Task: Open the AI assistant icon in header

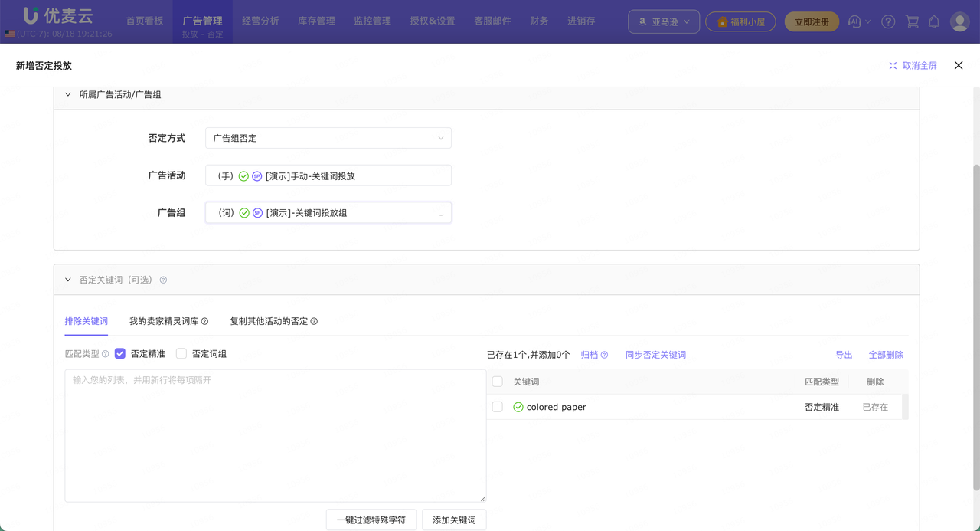Action: pyautogui.click(x=855, y=22)
